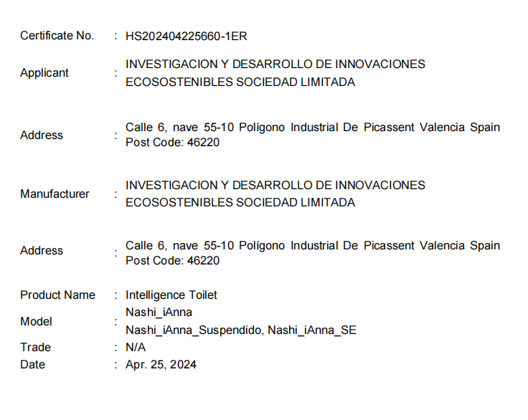
Task: Select the "Intelligence Toilet" product name text
Action: coord(171,295)
